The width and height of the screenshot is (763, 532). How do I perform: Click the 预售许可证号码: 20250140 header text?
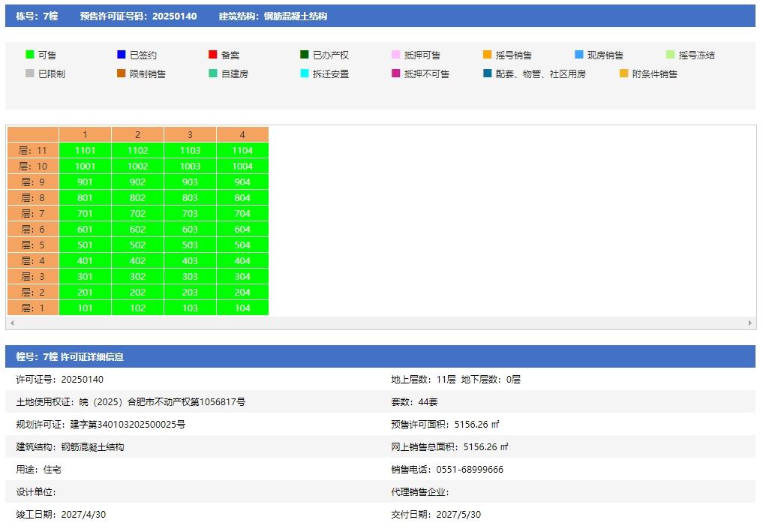coord(139,16)
